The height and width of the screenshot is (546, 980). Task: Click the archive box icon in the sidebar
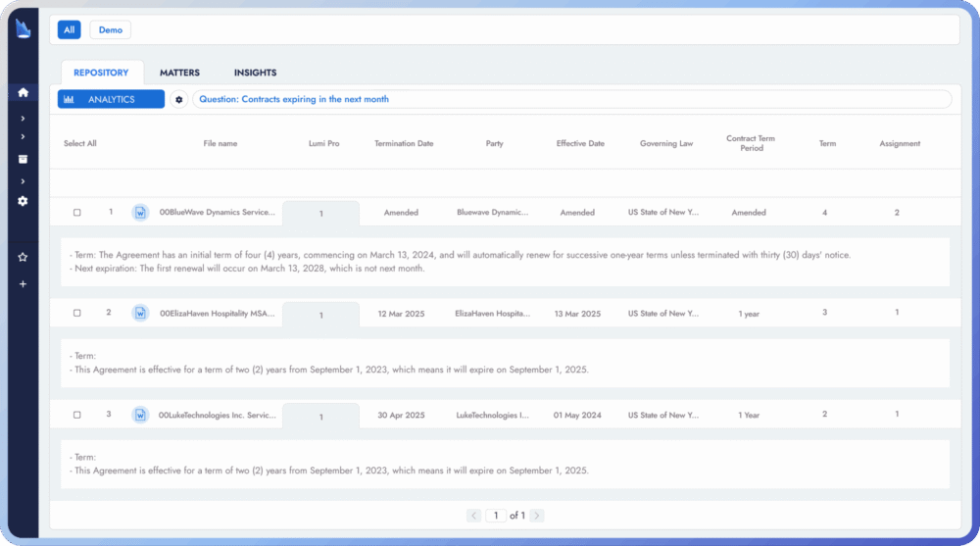click(24, 159)
